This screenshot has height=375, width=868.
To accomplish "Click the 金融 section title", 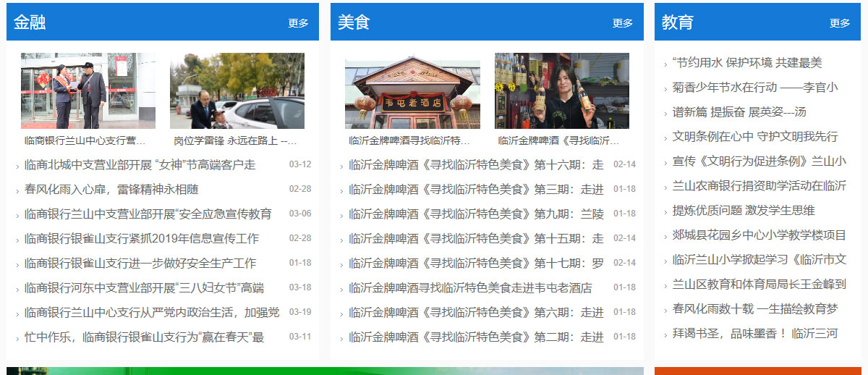I will [x=30, y=22].
